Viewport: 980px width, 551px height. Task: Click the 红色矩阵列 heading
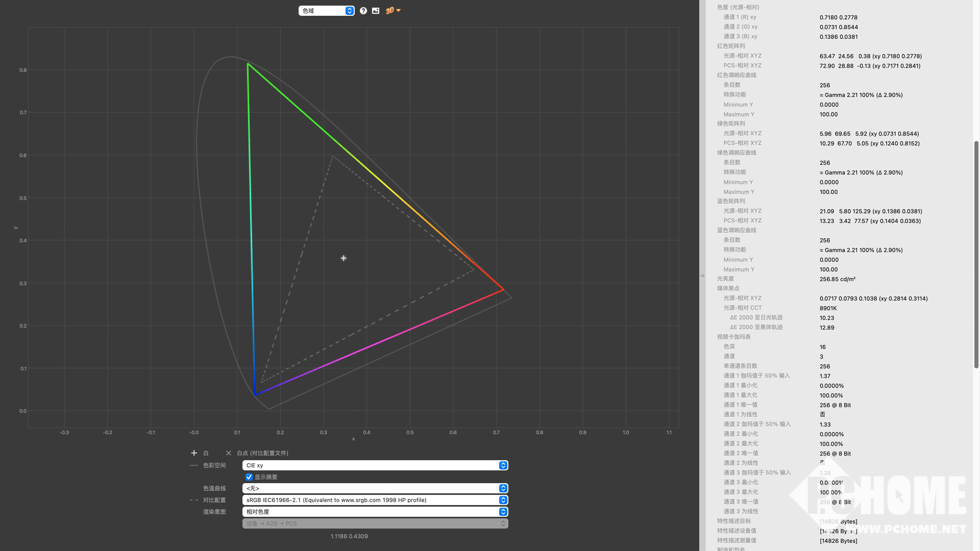[x=731, y=46]
